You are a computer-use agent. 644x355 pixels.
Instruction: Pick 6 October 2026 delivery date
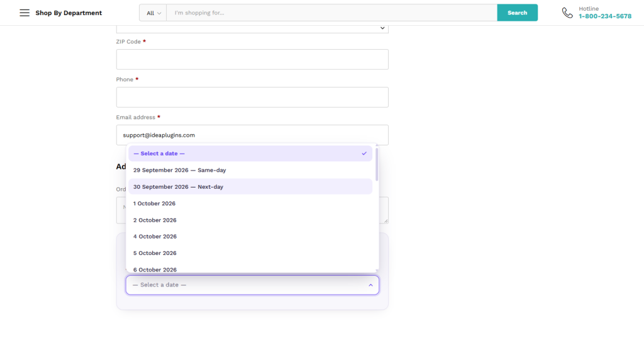pyautogui.click(x=250, y=268)
